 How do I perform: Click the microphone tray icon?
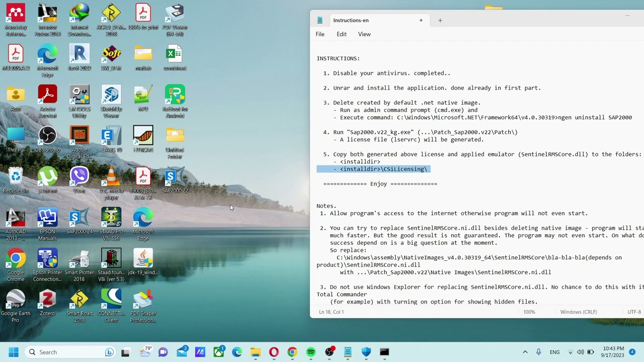pos(538,352)
